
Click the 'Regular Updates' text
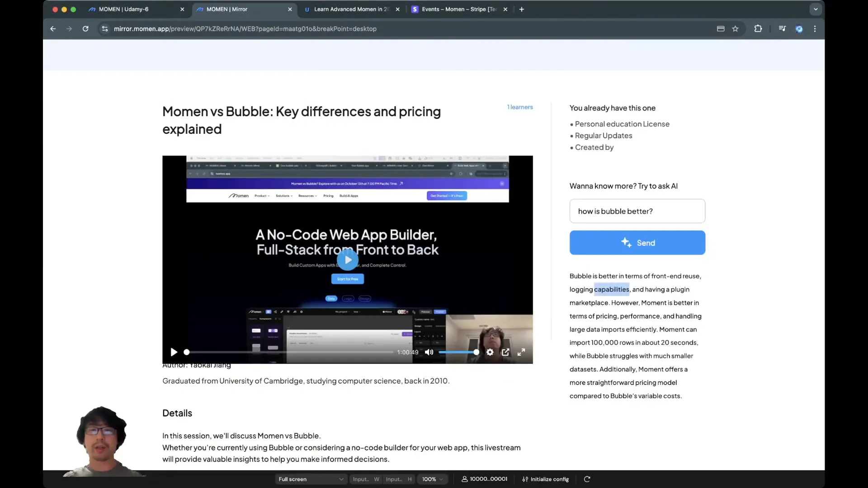pyautogui.click(x=604, y=136)
